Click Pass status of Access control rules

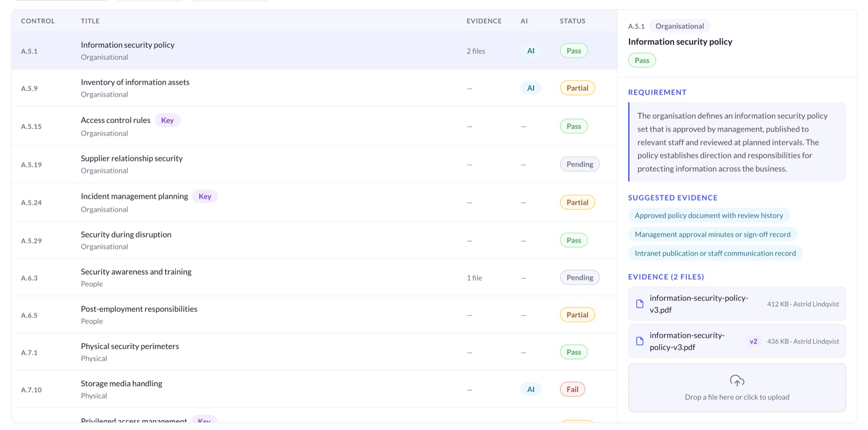tap(574, 126)
